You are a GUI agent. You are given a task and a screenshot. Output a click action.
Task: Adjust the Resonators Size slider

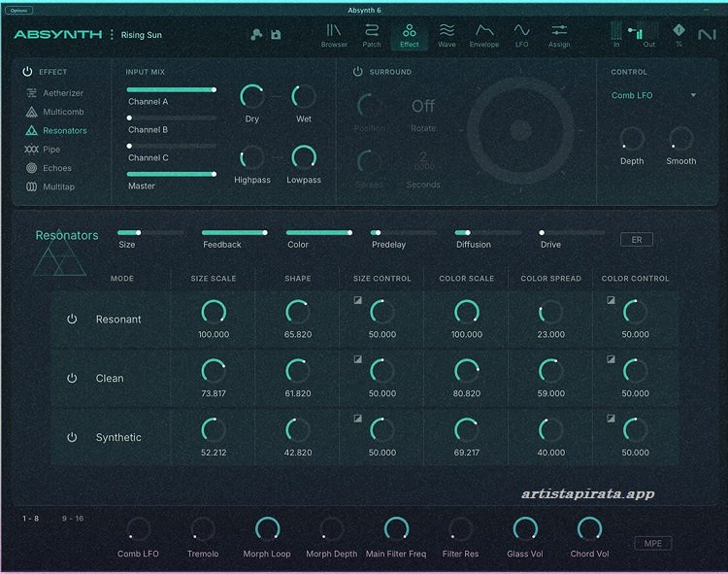[150, 233]
